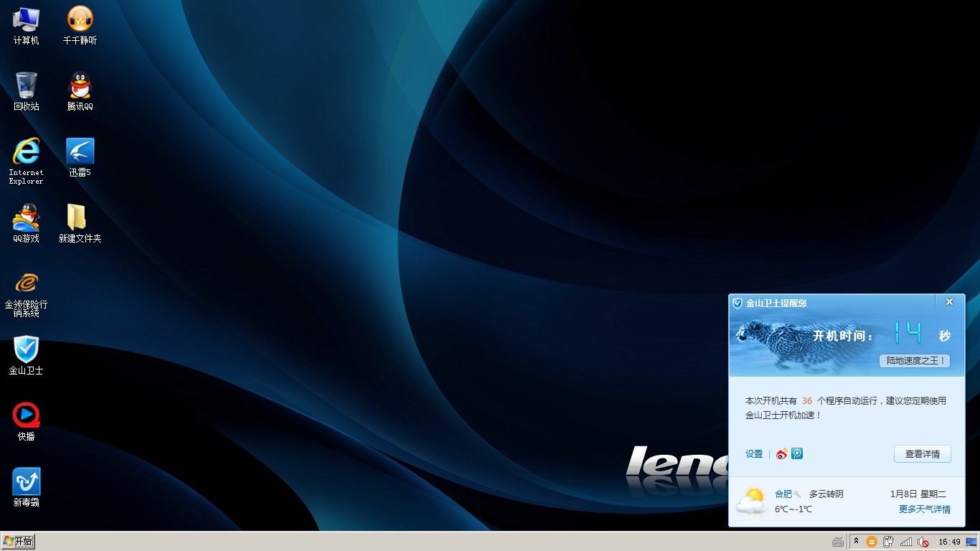
Task: Unmute via the muted speaker tray icon
Action: pos(923,542)
